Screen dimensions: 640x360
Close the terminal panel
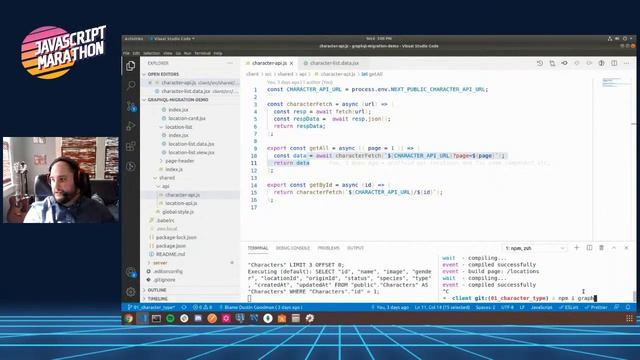(626, 248)
